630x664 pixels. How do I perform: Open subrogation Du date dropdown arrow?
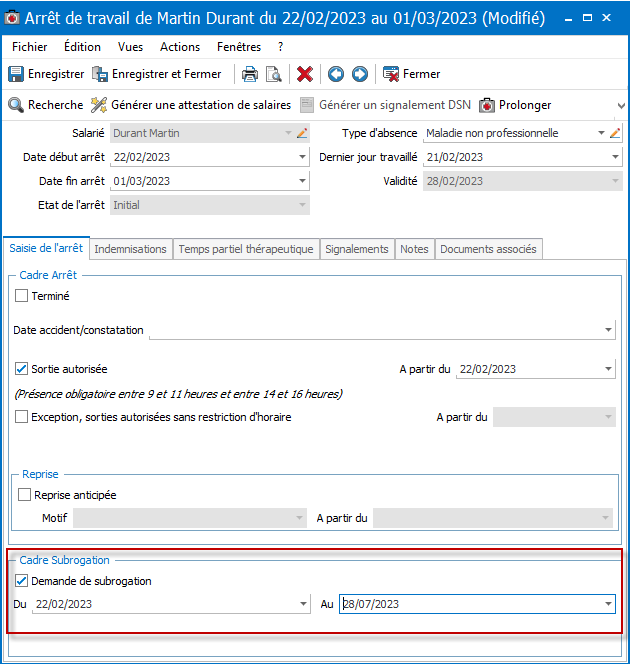[x=303, y=604]
